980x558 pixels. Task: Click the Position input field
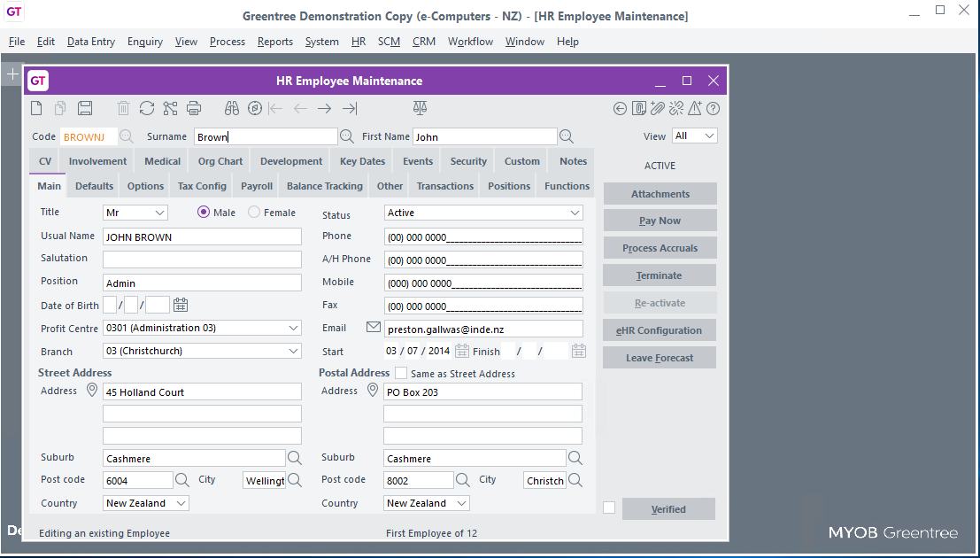pyautogui.click(x=202, y=283)
